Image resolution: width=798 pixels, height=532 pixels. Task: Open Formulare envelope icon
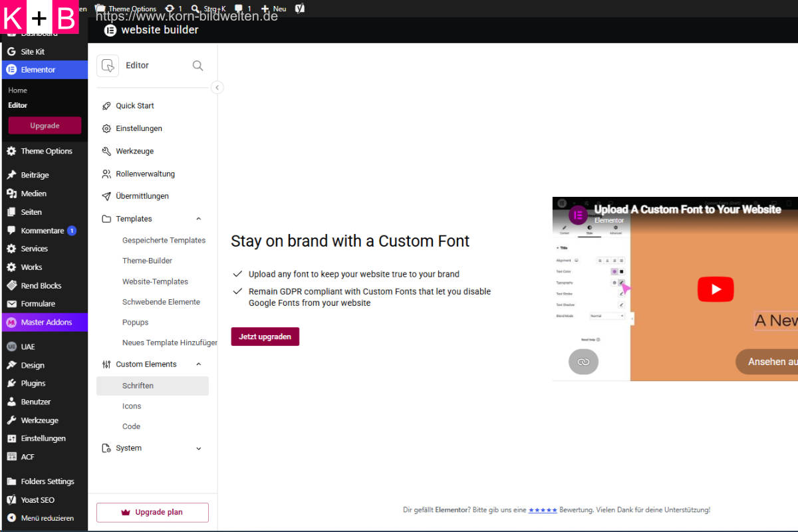tap(11, 304)
